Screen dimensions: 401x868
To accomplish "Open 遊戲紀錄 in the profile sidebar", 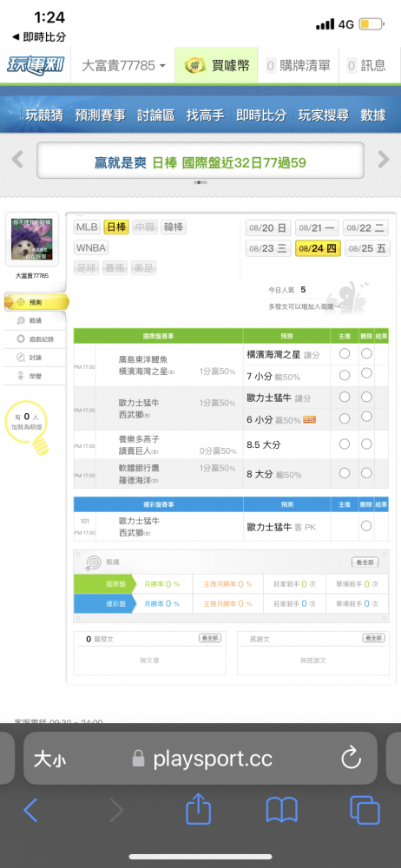I will (x=35, y=339).
